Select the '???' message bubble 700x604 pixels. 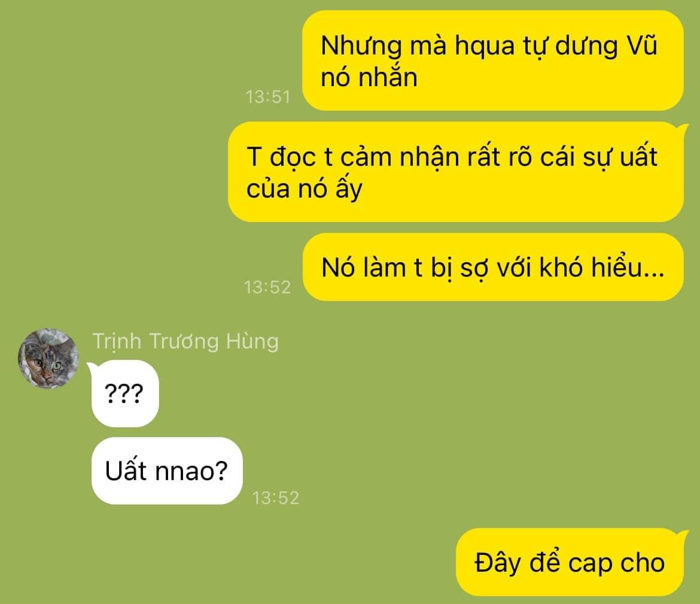coord(125,393)
